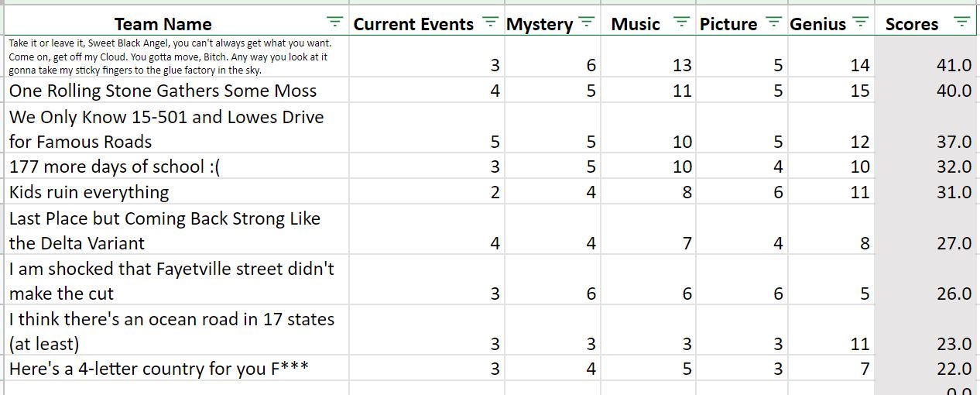Image resolution: width=980 pixels, height=395 pixels.
Task: Select the Kids ruin everything cell
Action: point(176,192)
